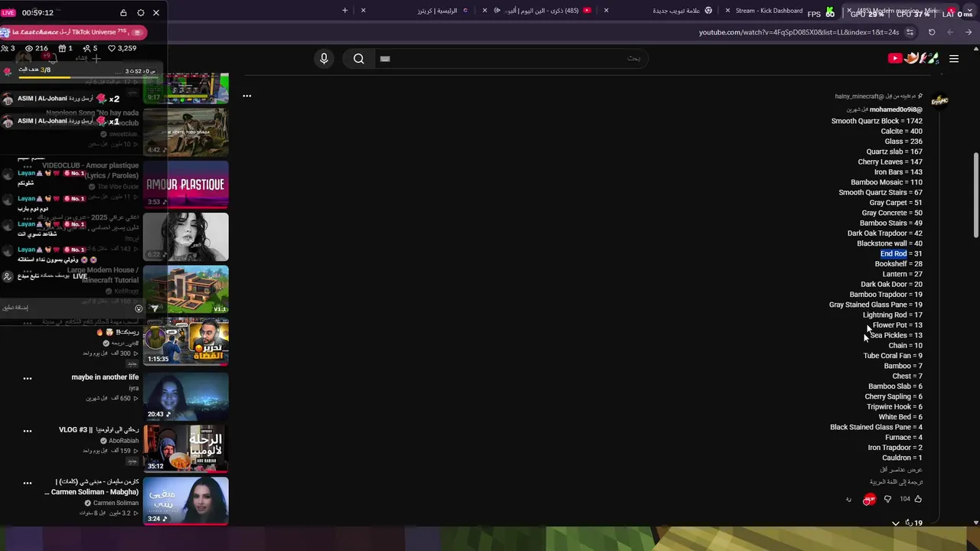Click the creator heart badge on comment
This screenshot has width=980, height=551.
[x=869, y=499]
